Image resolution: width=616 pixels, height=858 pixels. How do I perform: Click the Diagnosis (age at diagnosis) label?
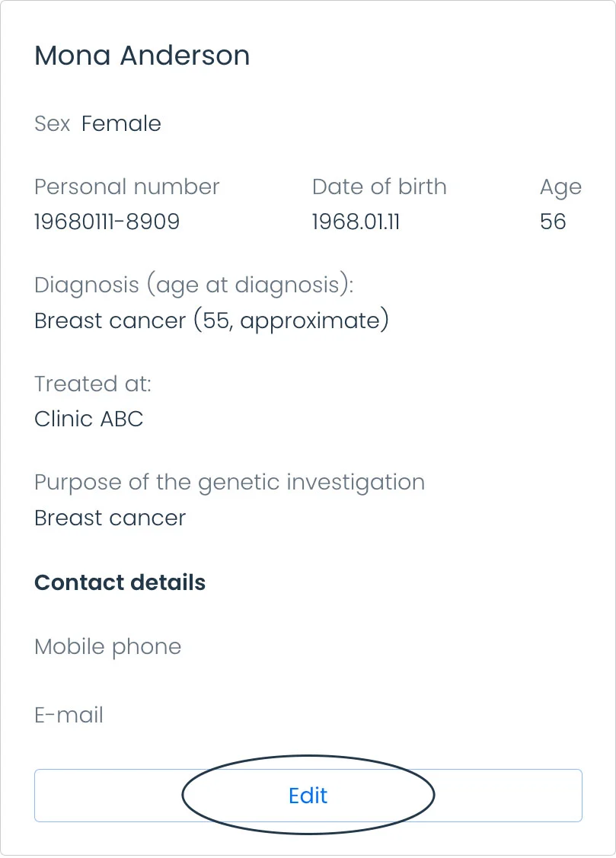tap(194, 285)
